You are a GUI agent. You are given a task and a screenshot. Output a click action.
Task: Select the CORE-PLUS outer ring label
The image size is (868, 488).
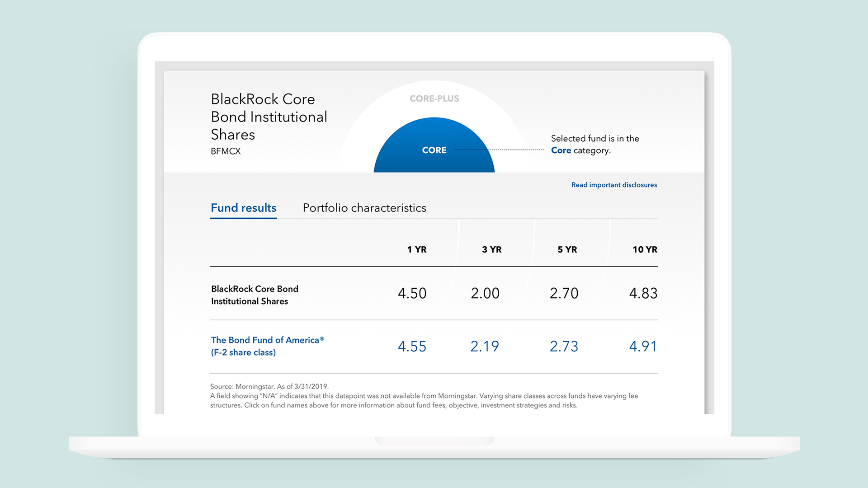pyautogui.click(x=434, y=99)
